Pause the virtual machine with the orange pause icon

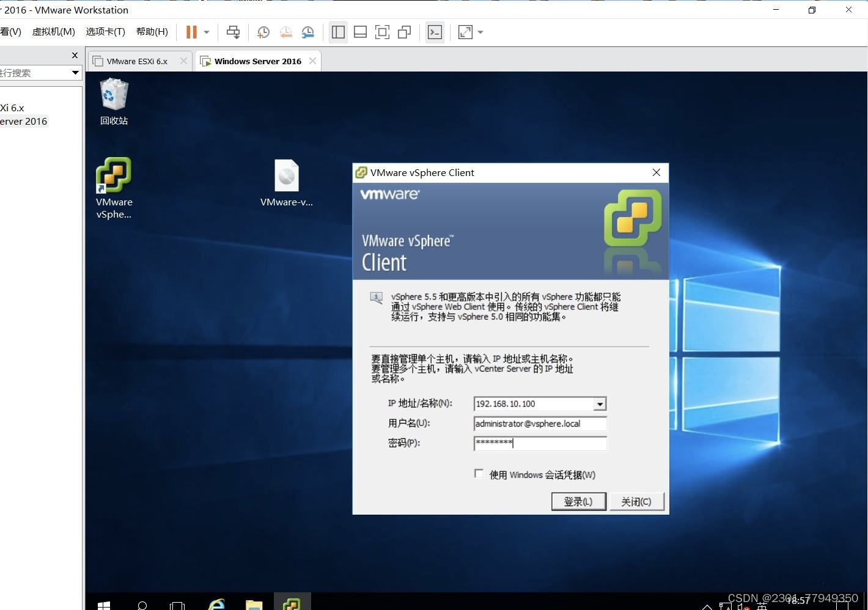(191, 32)
